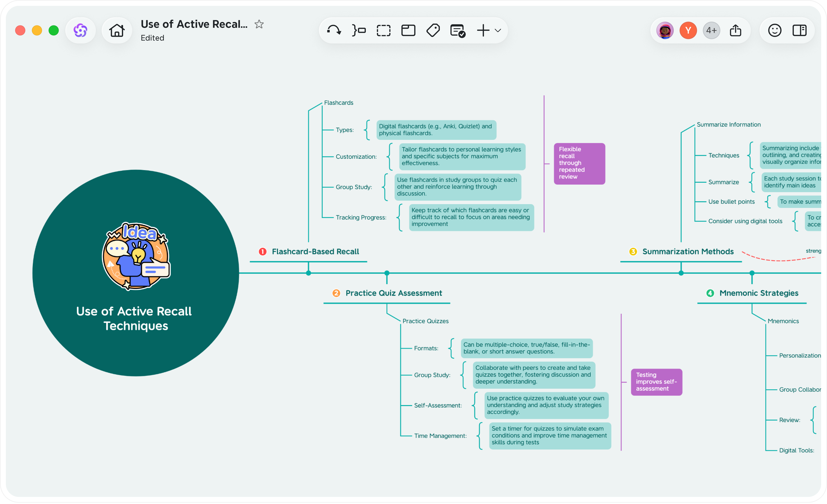Click the orange number 2 marker
The width and height of the screenshot is (827, 504).
pos(336,293)
